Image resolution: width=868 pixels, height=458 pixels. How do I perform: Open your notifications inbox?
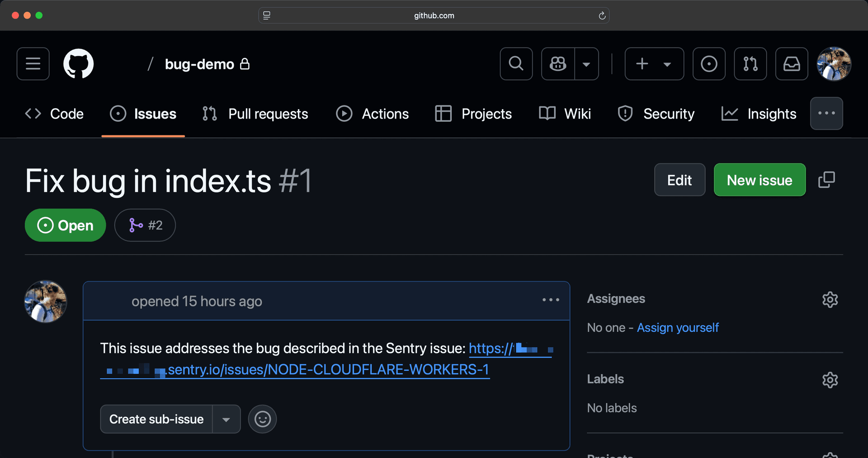coord(791,63)
